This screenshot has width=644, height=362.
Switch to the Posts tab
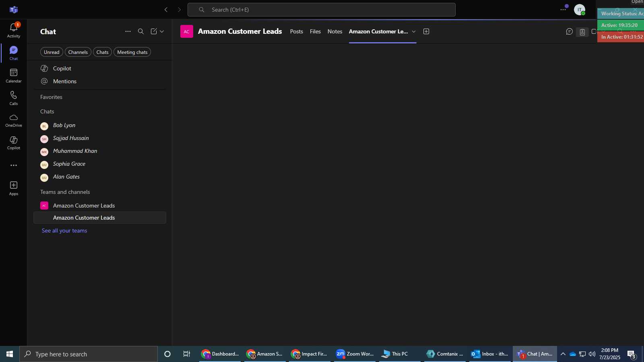[297, 31]
